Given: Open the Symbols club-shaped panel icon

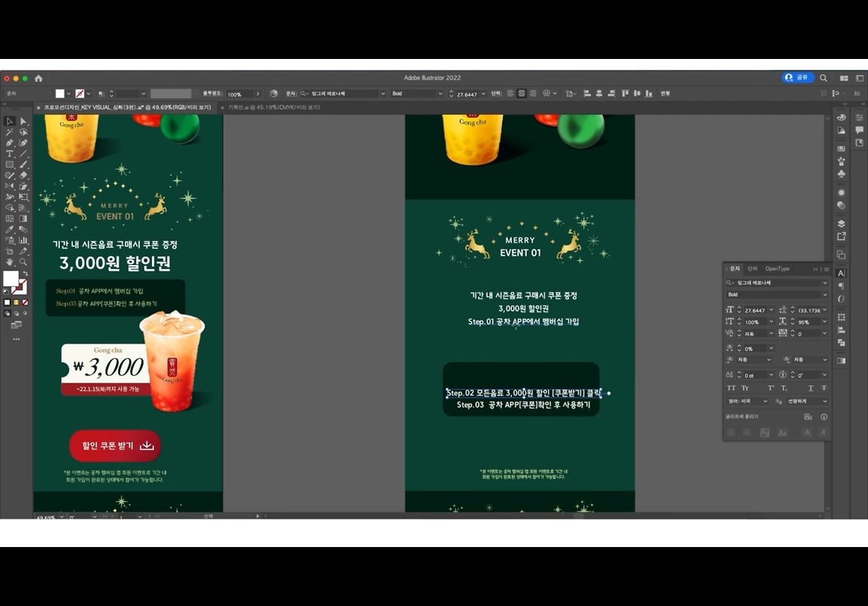Looking at the screenshot, I should coord(842,174).
